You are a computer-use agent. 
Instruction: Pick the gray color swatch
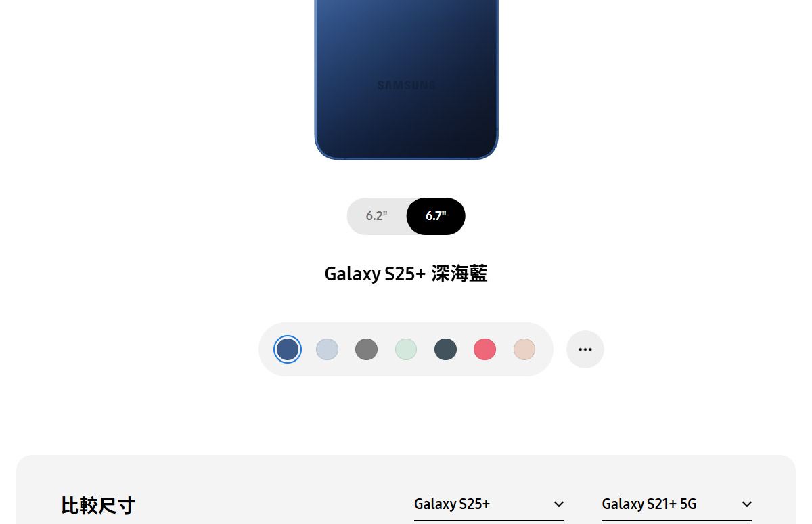tap(366, 349)
